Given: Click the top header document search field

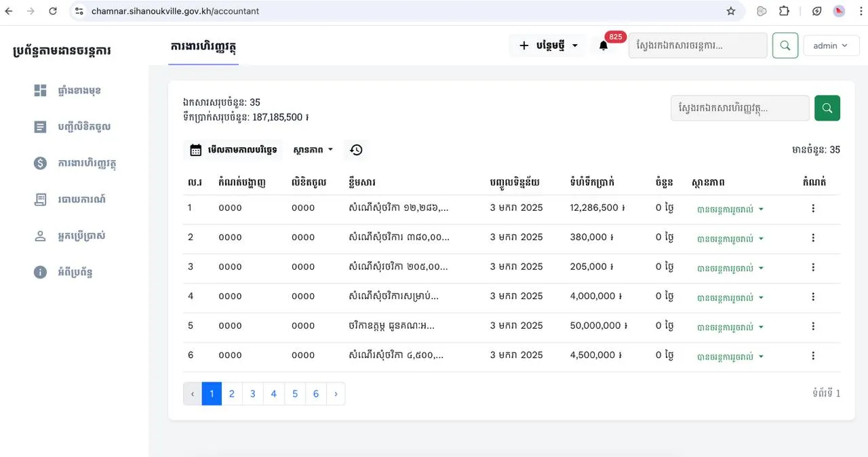Looking at the screenshot, I should coord(697,45).
